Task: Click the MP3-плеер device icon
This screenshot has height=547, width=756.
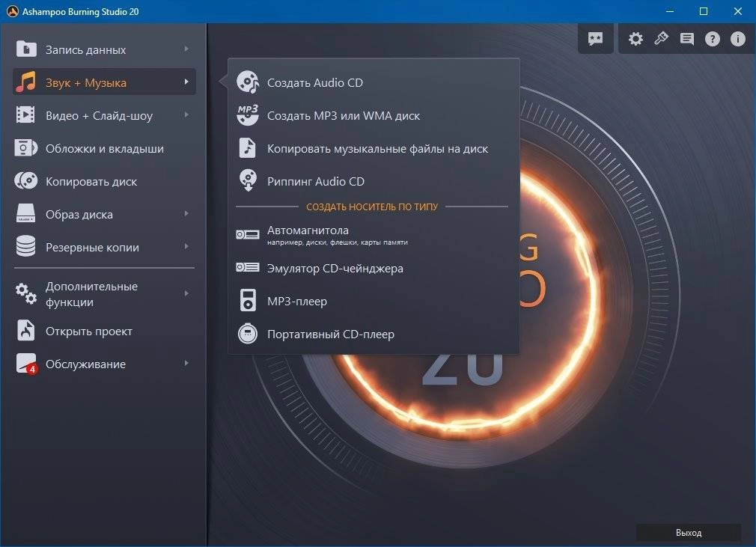Action: click(248, 300)
